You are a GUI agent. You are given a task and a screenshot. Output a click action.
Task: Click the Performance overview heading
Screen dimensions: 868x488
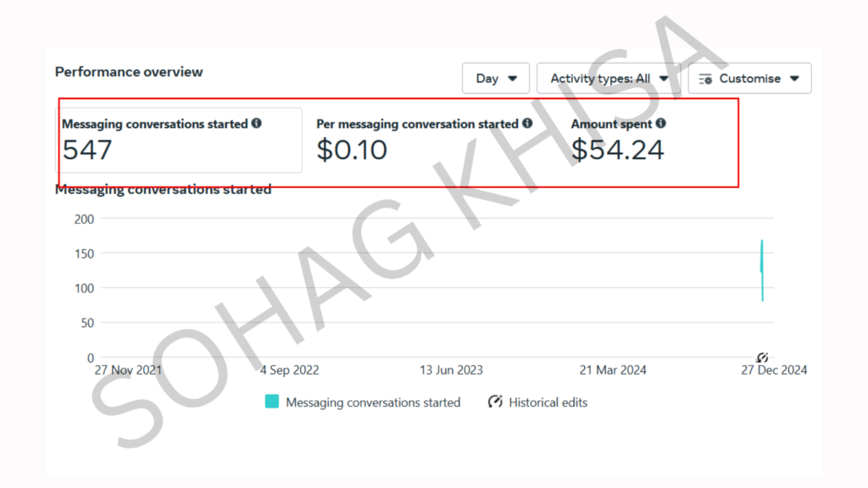click(129, 72)
